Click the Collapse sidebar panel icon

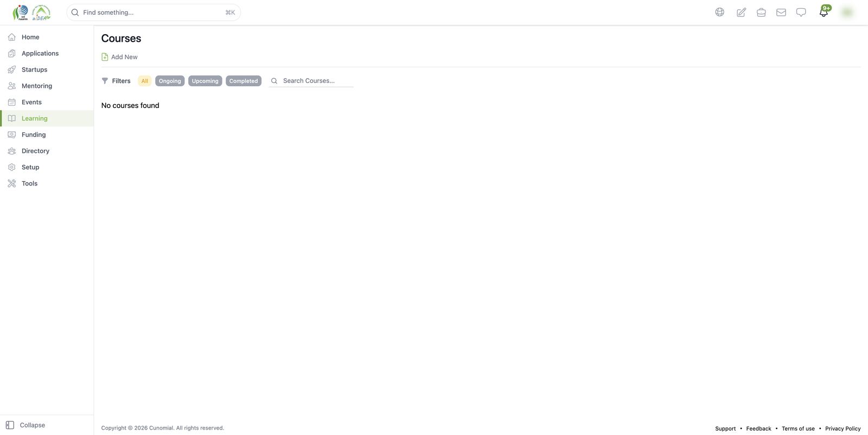point(10,425)
